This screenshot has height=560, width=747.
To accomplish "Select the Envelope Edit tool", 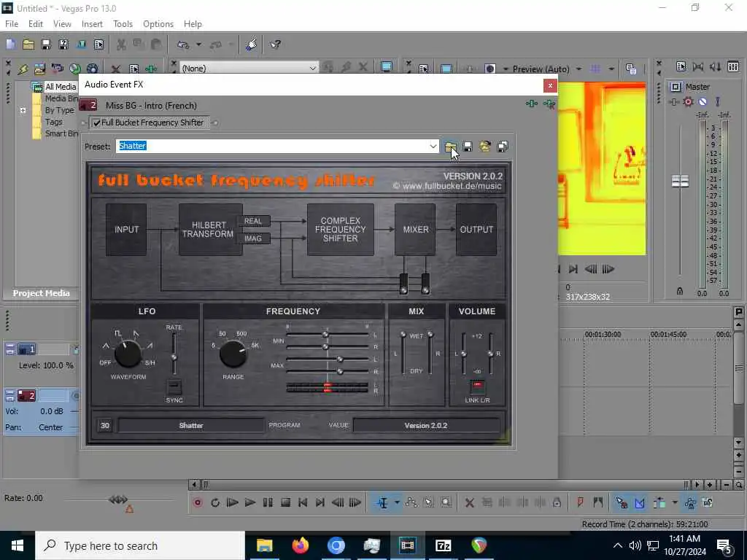I will (x=411, y=502).
